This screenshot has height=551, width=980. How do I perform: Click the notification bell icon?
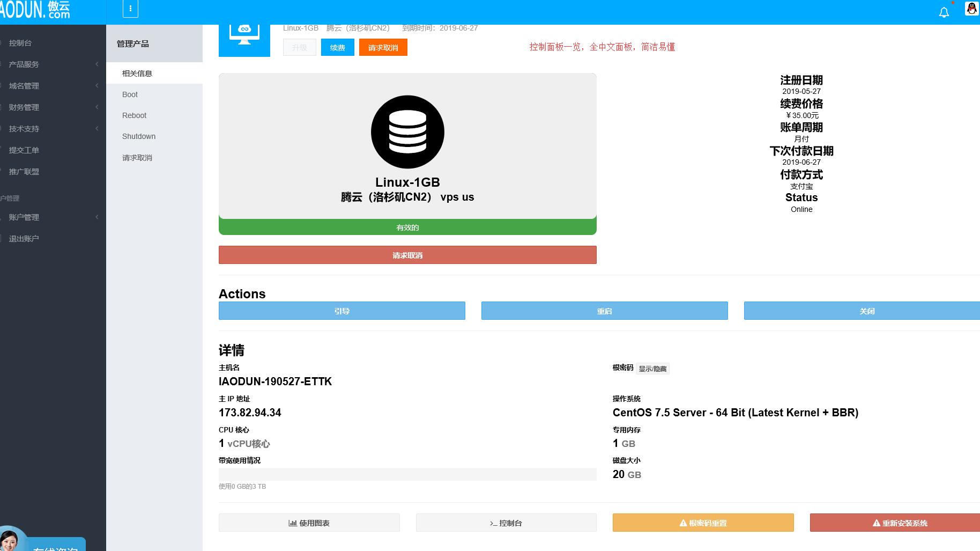(944, 12)
